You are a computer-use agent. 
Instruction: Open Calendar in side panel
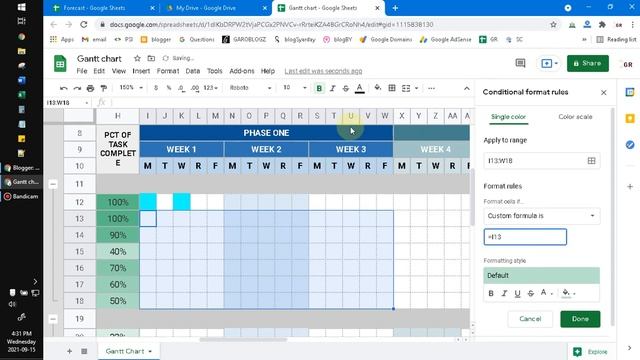point(630,92)
